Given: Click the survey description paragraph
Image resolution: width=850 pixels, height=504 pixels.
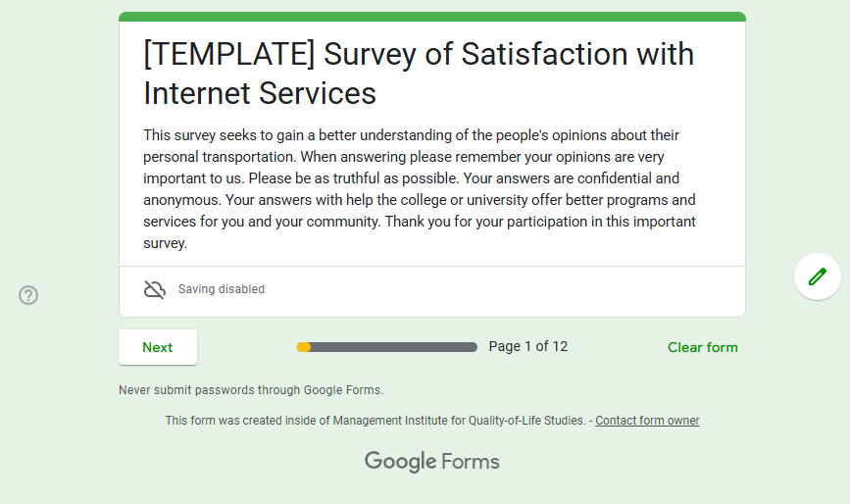Looking at the screenshot, I should (420, 188).
